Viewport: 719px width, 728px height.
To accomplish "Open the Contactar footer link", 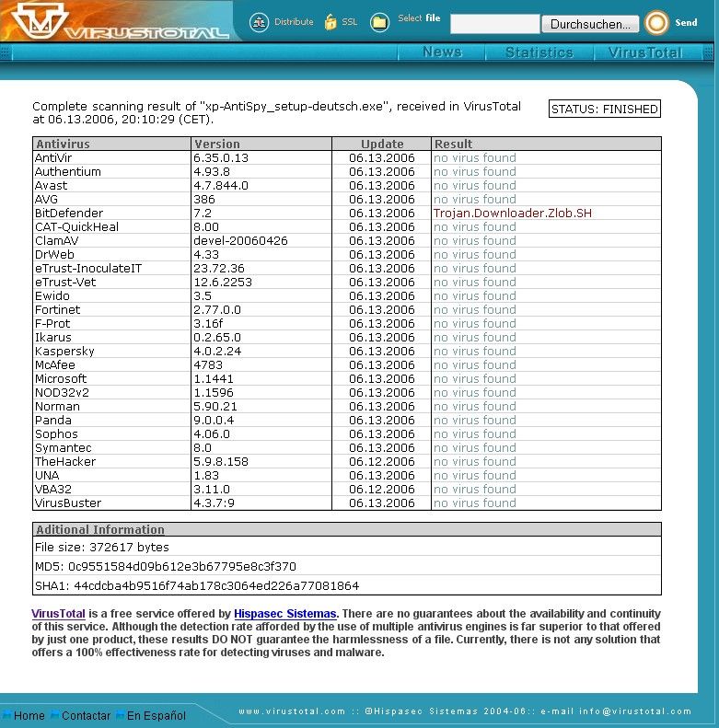I will [86, 715].
